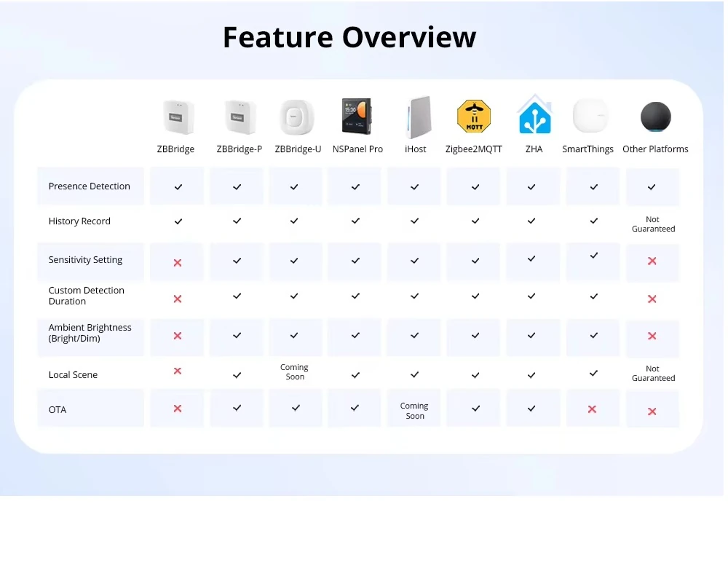Screen dimensions: 728x587
Task: Click Not Guaranteed in History Record row
Action: (653, 224)
